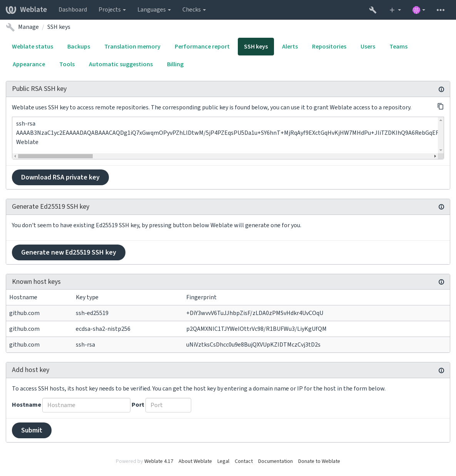Switch to Teams tab

398,47
